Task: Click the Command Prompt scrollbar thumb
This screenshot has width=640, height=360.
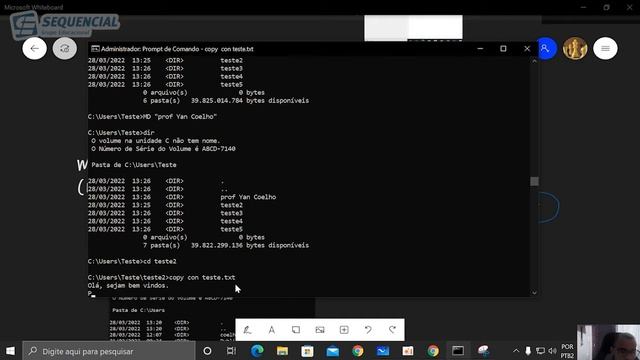Action: [534, 181]
